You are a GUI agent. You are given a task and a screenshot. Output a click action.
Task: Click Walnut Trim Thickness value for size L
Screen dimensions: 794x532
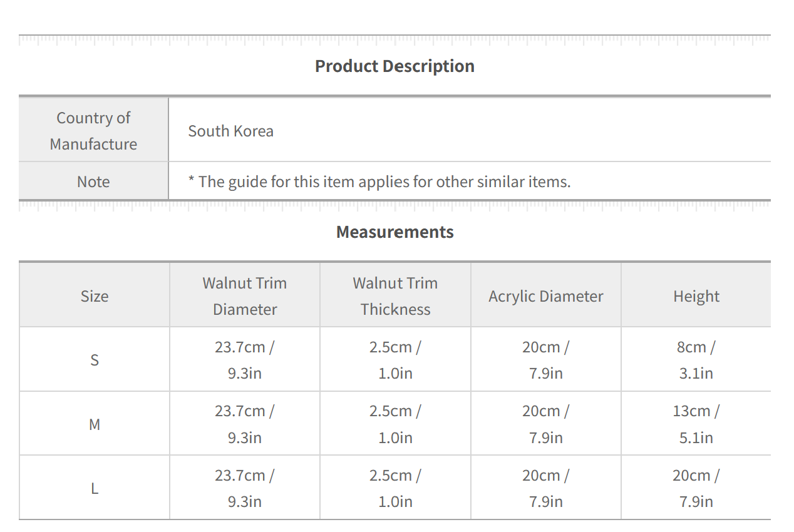(395, 488)
